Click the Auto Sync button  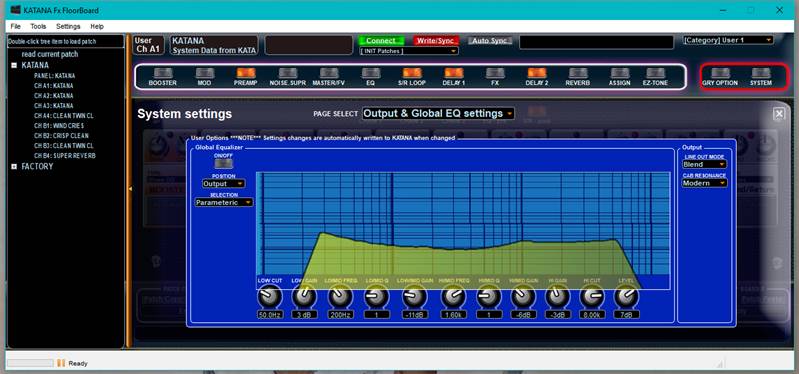[490, 41]
